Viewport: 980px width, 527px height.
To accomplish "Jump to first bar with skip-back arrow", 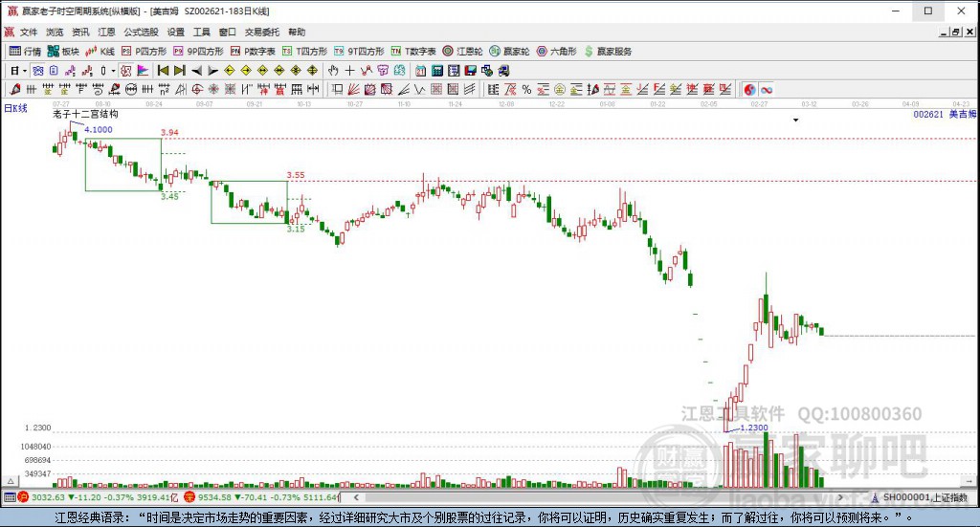I will 163,71.
